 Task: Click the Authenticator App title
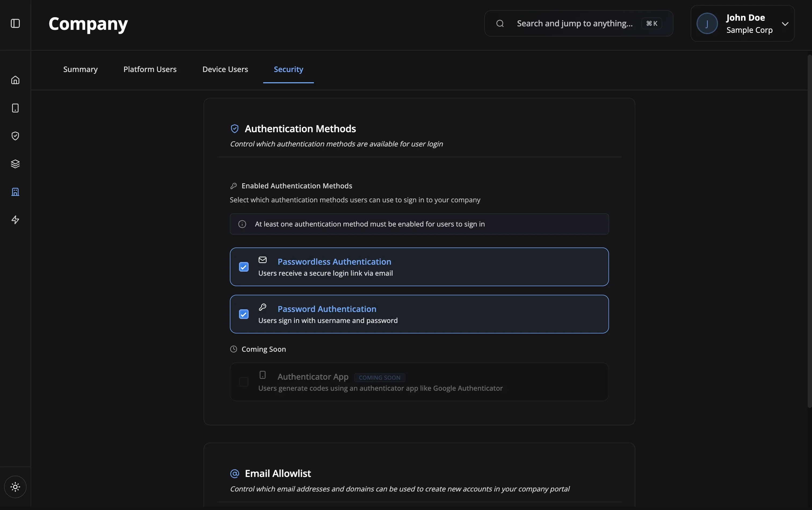(x=313, y=376)
